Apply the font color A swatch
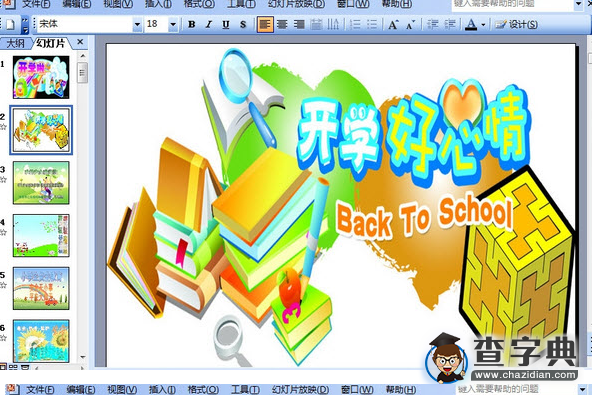Screen dimensions: 592x395 pos(470,25)
